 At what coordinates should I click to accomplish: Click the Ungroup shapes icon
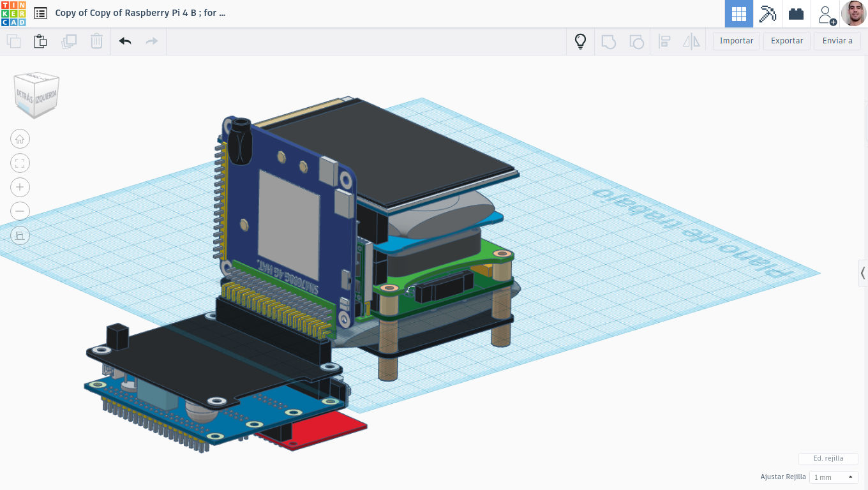(636, 42)
